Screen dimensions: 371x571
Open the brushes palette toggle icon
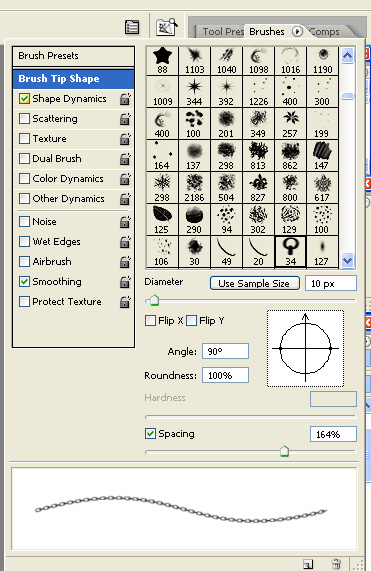click(x=167, y=27)
